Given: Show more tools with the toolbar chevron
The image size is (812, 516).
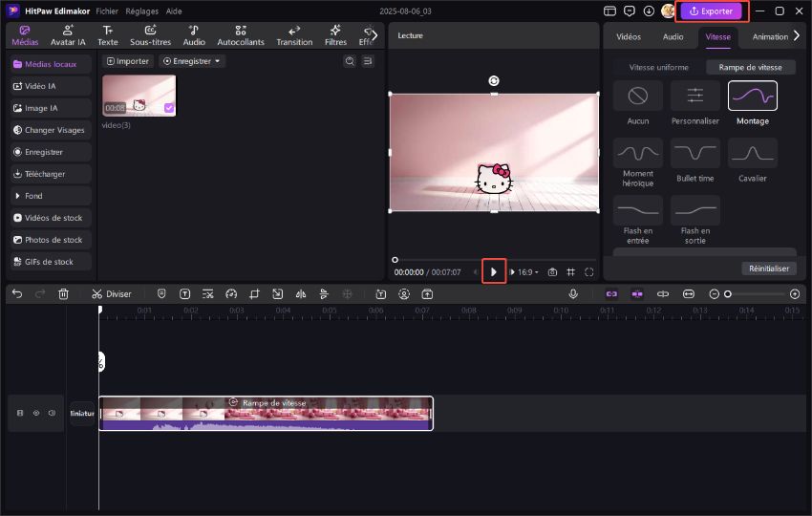Looking at the screenshot, I should click(374, 35).
